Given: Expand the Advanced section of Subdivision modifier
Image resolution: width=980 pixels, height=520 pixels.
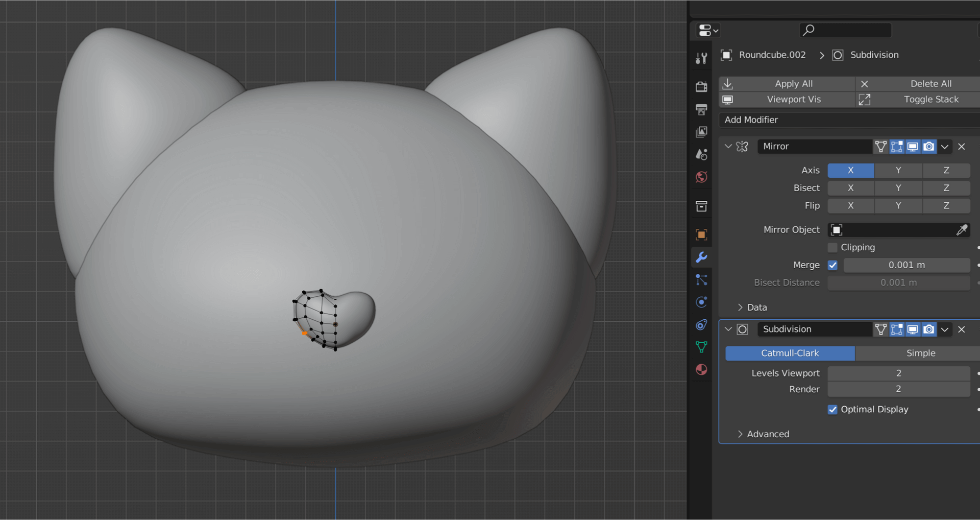Looking at the screenshot, I should point(740,434).
